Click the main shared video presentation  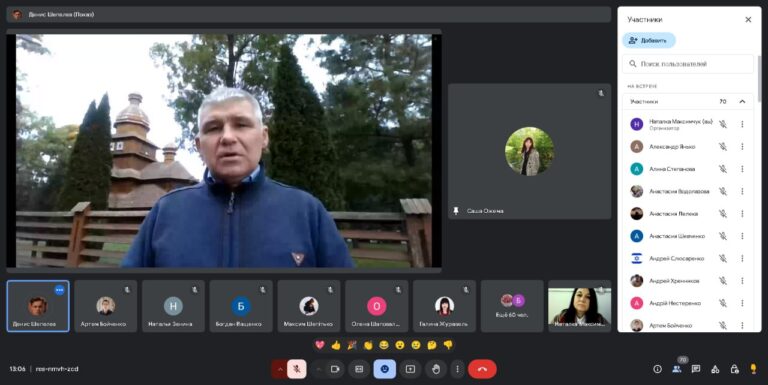[224, 150]
